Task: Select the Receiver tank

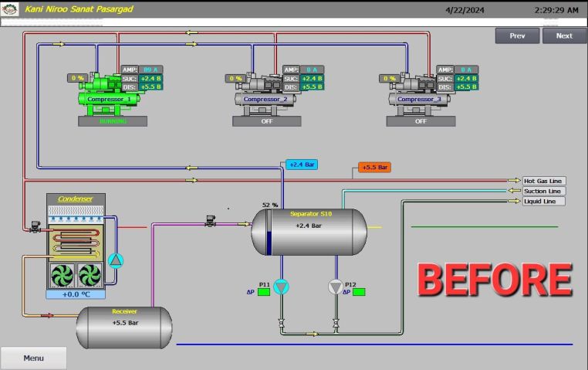Action: pos(123,327)
